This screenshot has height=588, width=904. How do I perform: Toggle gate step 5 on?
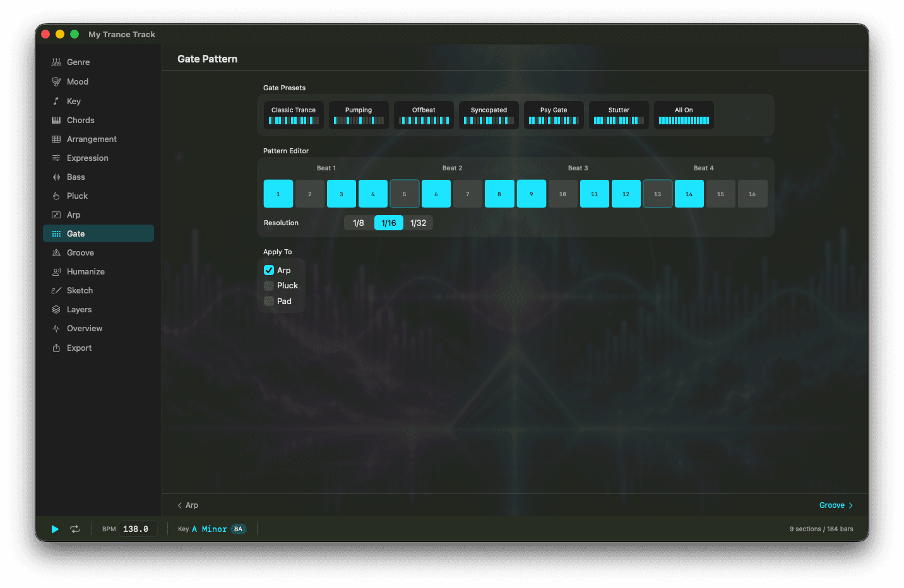pos(405,194)
